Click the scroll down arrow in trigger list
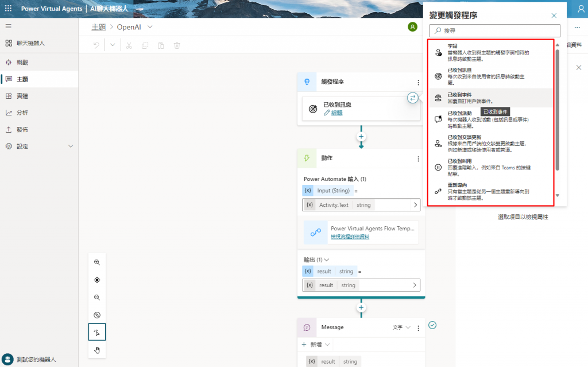This screenshot has height=367, width=588. pyautogui.click(x=558, y=195)
